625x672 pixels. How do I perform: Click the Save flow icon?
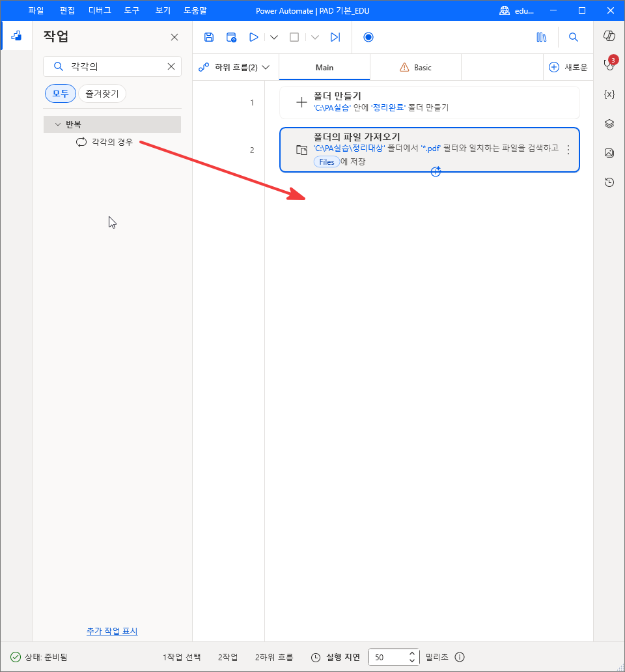point(208,37)
